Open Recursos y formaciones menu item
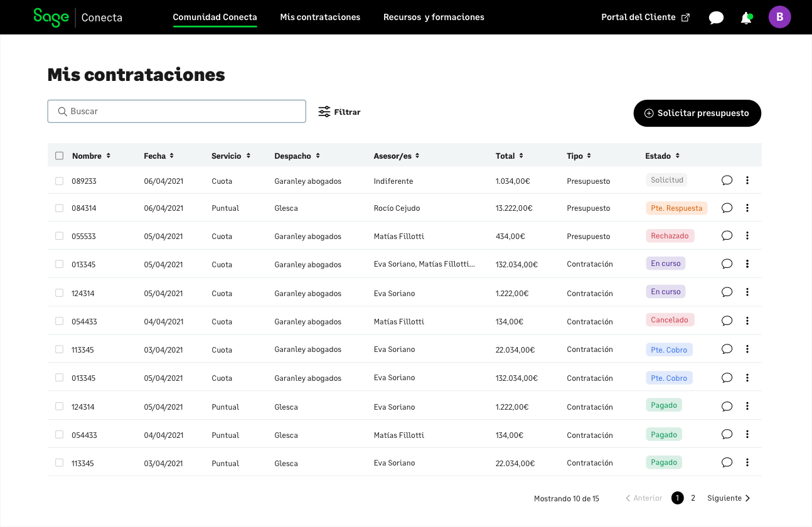This screenshot has height=527, width=812. pos(434,17)
